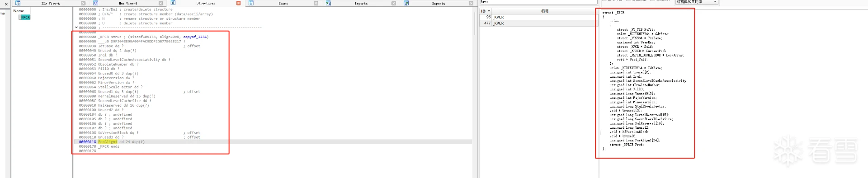
Task: Click the unsigned int UserRsp line
Action: point(636,42)
